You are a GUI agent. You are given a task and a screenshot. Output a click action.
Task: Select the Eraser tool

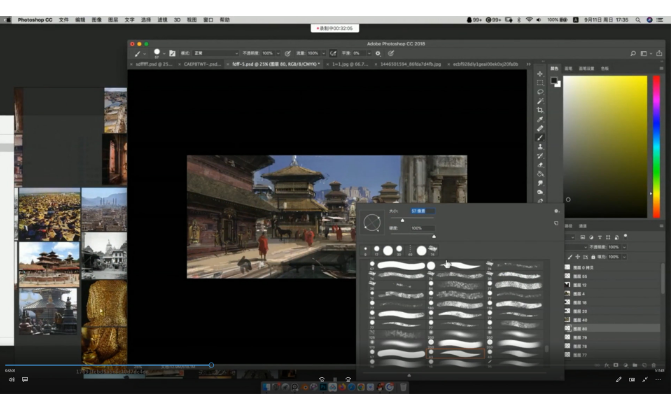coord(540,165)
